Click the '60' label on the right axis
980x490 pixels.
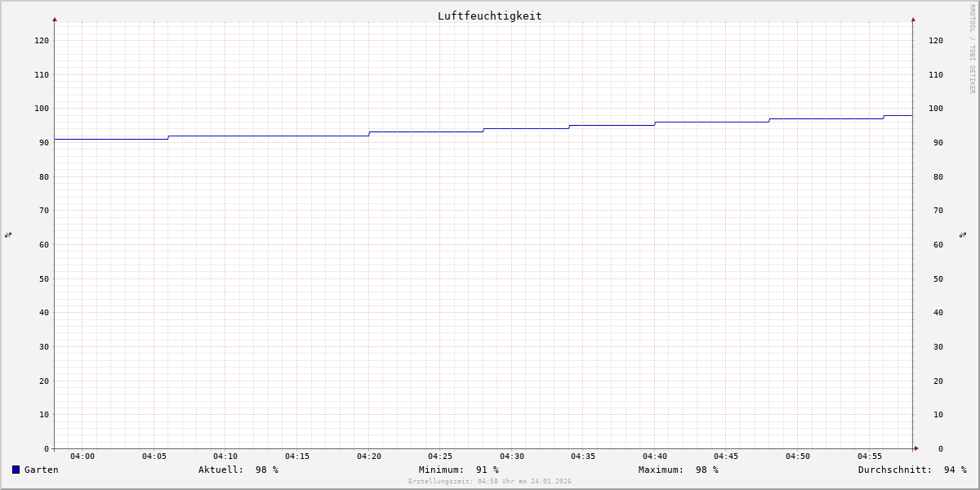point(938,244)
